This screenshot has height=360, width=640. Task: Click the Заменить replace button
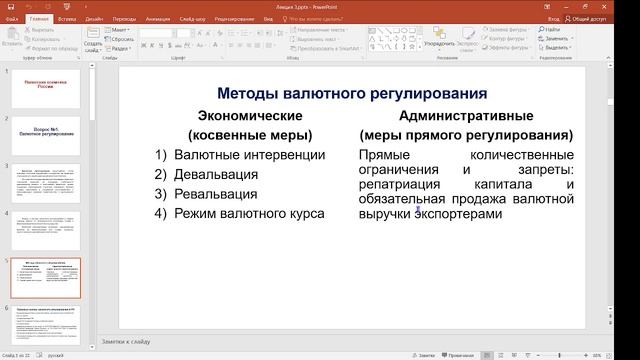coord(556,38)
